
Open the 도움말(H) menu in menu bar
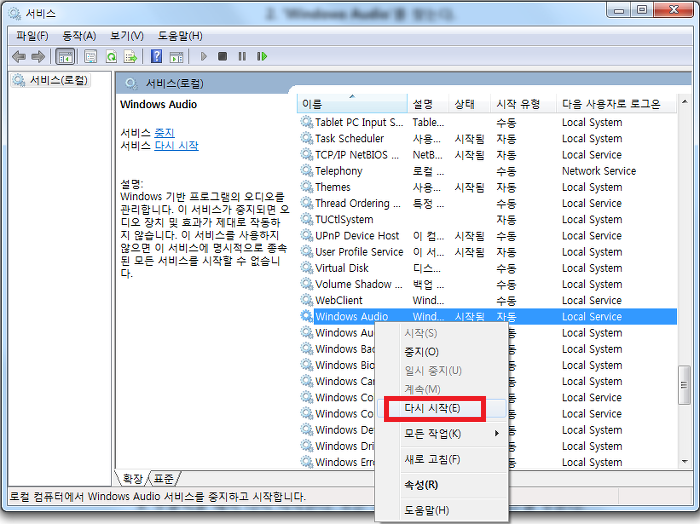point(180,36)
